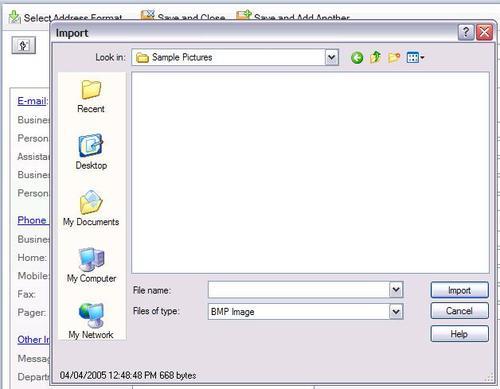Expand the Look in dropdown
The height and width of the screenshot is (389, 500).
pyautogui.click(x=332, y=57)
